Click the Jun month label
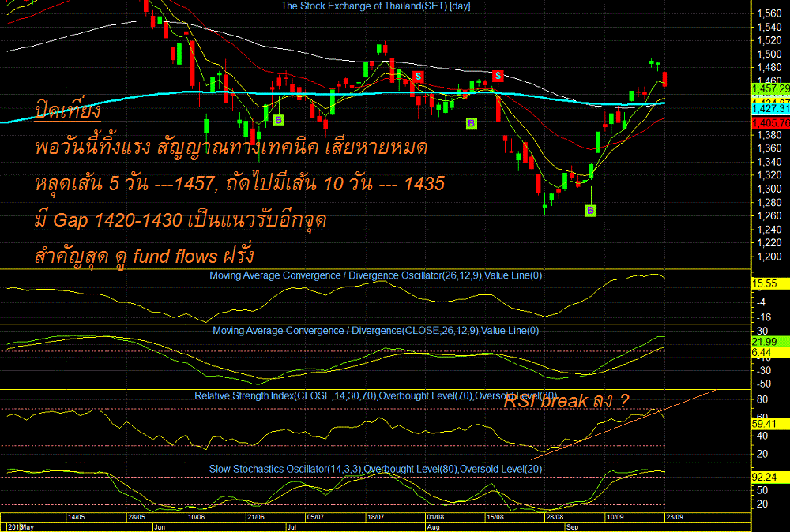 click(x=160, y=527)
